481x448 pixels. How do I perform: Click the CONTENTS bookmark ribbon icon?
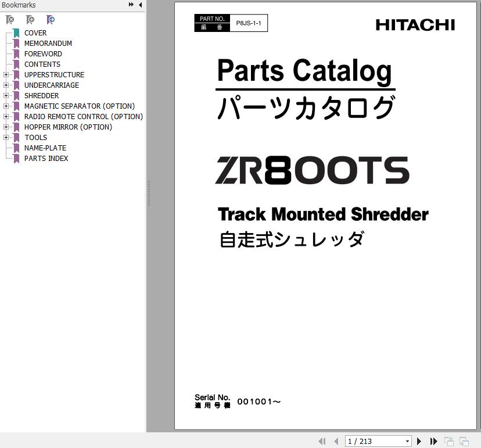click(x=16, y=64)
